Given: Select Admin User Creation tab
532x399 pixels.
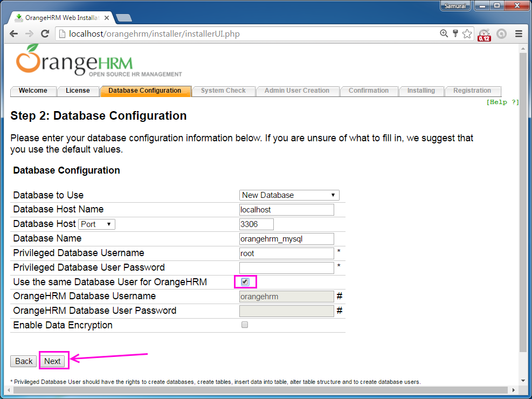Looking at the screenshot, I should 297,91.
